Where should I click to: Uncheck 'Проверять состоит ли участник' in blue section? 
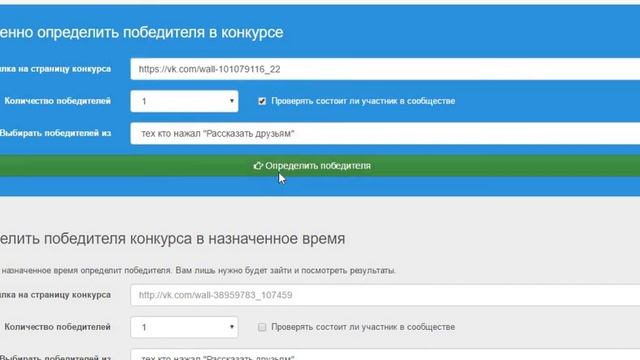(x=262, y=101)
